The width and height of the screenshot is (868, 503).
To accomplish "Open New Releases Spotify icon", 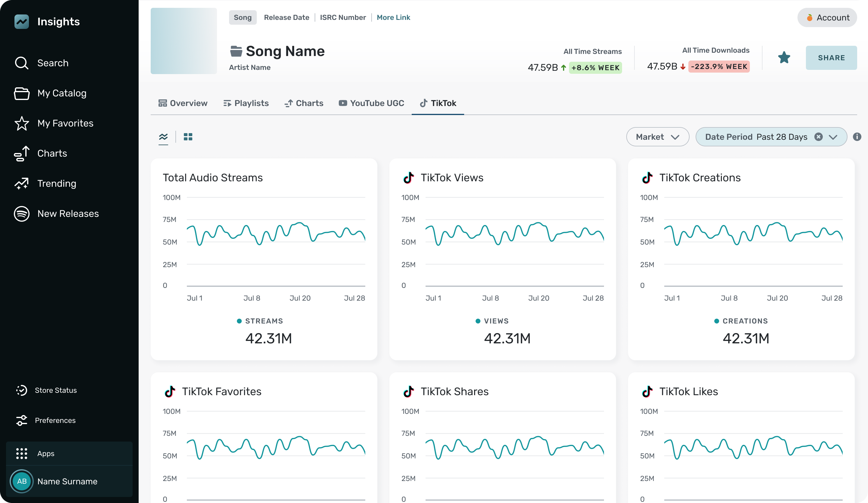I will tap(21, 214).
